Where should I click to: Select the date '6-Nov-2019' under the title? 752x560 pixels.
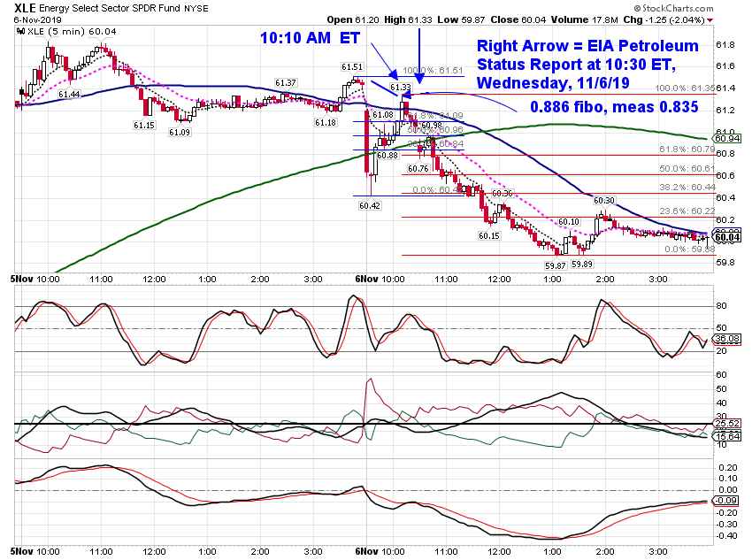[x=37, y=19]
